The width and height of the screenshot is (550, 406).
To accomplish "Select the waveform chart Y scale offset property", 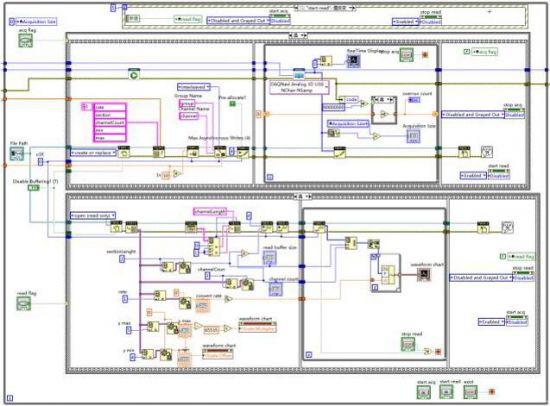I will tap(218, 355).
